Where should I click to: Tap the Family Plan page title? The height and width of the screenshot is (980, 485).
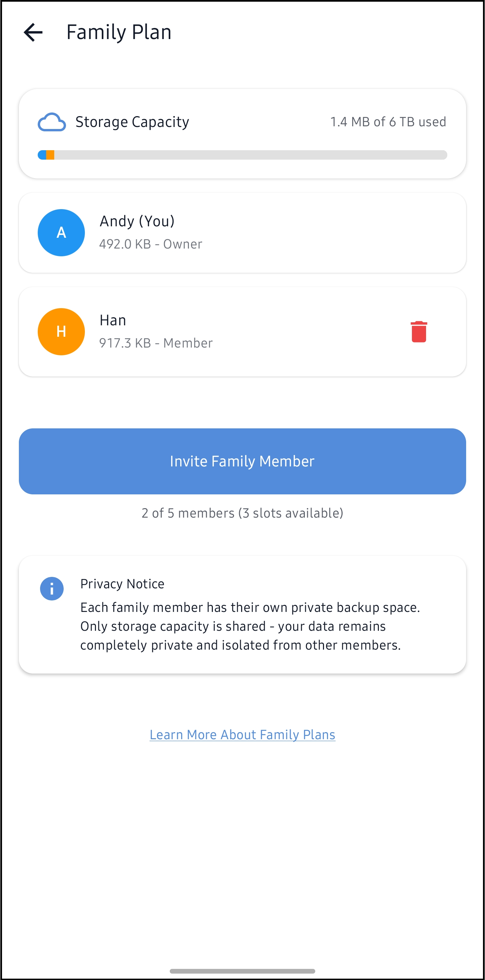pos(119,32)
